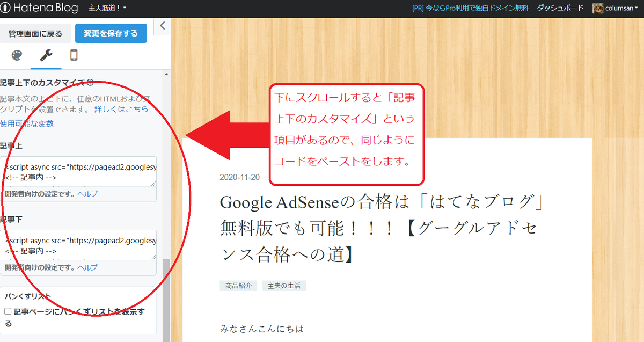This screenshot has height=342, width=644.
Task: Go to ダッシュボード
Action: pos(560,8)
